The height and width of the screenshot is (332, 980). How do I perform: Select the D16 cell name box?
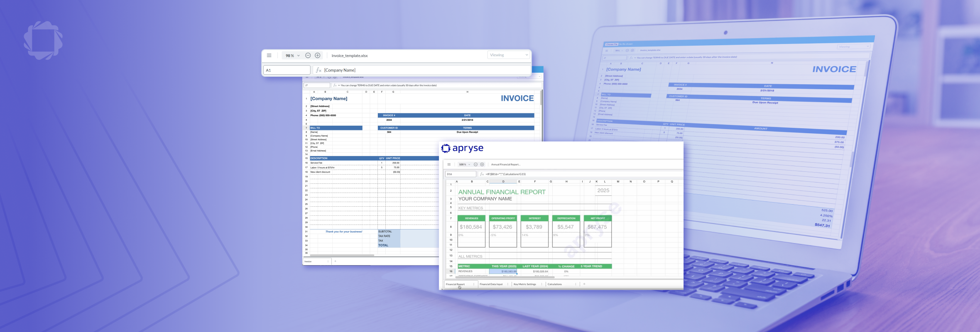(x=461, y=174)
